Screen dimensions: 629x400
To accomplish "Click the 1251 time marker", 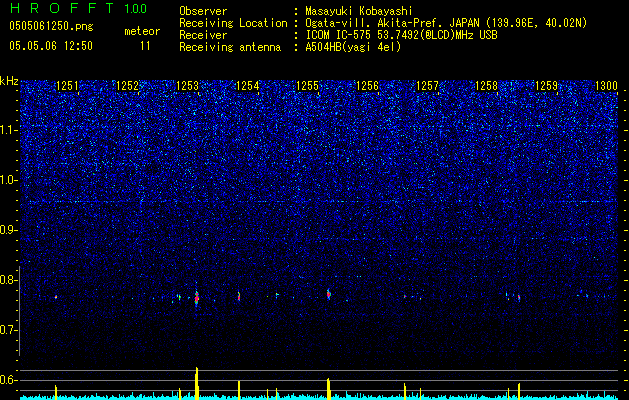I will [67, 86].
